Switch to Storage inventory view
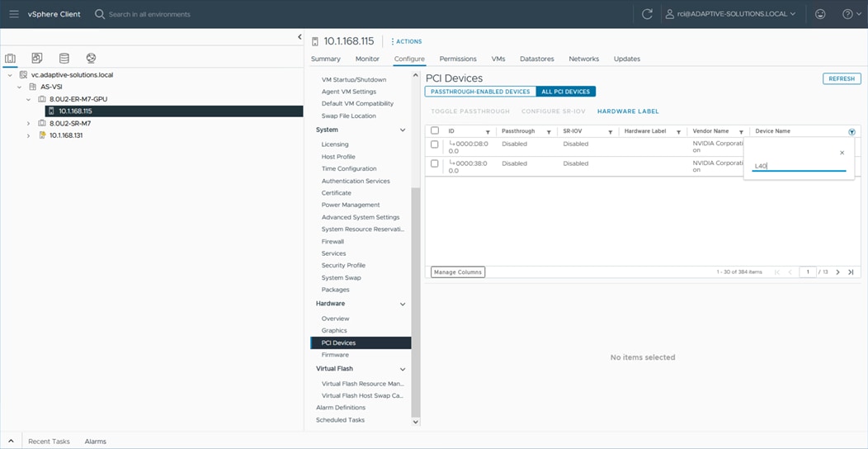This screenshot has width=868, height=449. click(64, 59)
